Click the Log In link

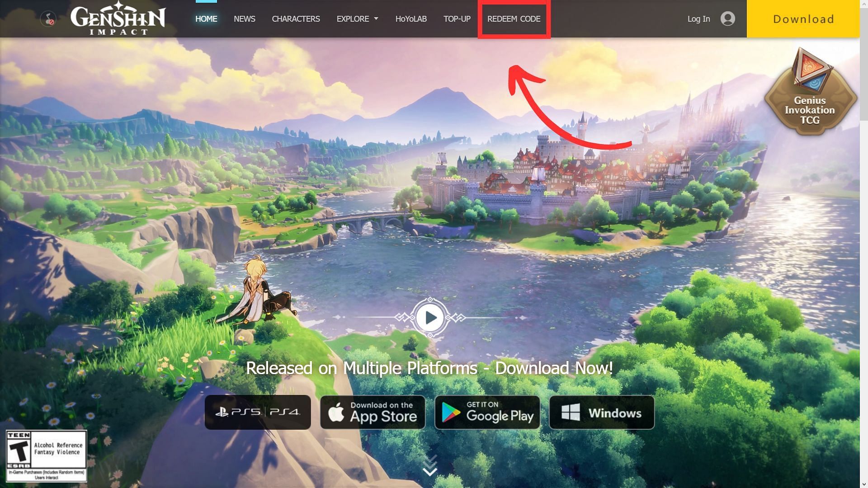tap(698, 18)
